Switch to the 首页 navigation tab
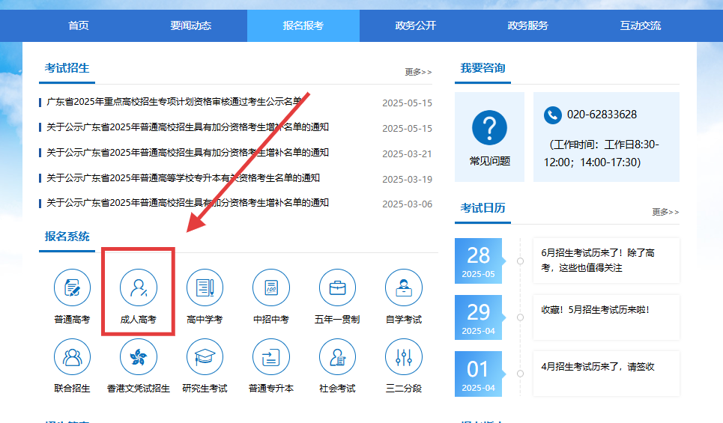This screenshot has height=423, width=723. coord(78,25)
